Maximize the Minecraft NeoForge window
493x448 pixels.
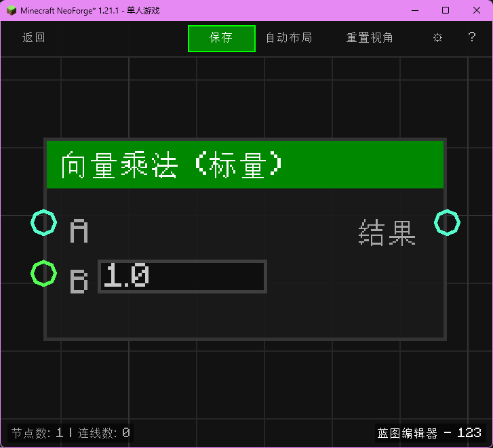(446, 10)
